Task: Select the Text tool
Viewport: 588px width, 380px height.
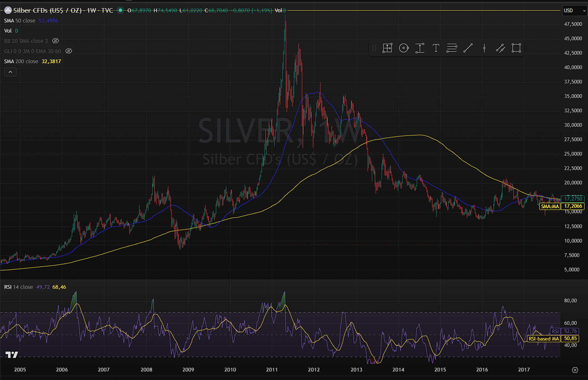Action: pyautogui.click(x=436, y=48)
